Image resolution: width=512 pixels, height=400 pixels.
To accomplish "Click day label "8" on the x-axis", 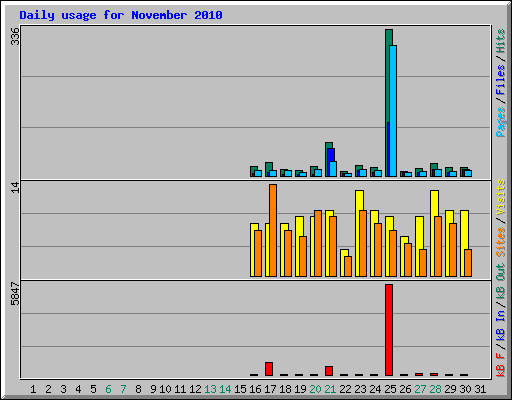I will (x=138, y=389).
